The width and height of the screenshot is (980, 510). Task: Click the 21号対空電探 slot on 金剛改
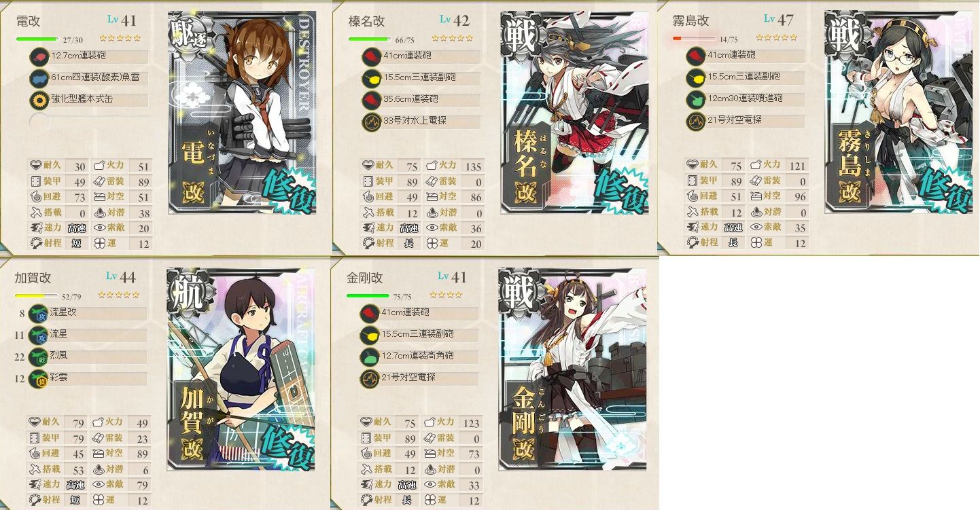(419, 379)
